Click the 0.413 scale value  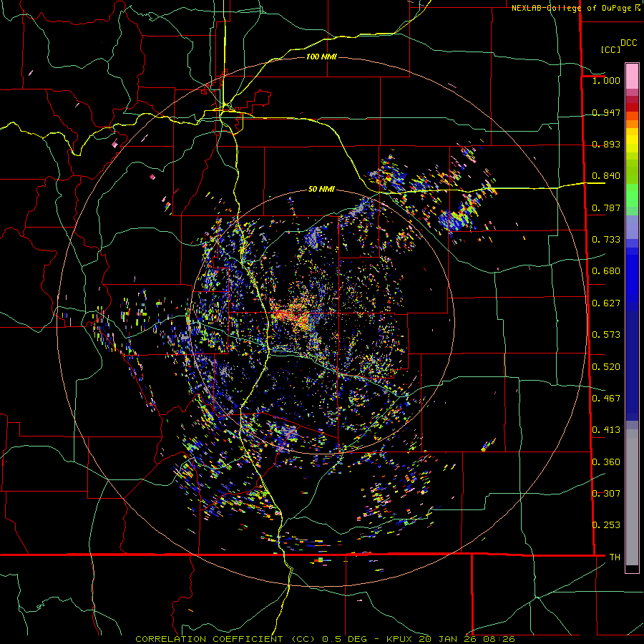606,430
